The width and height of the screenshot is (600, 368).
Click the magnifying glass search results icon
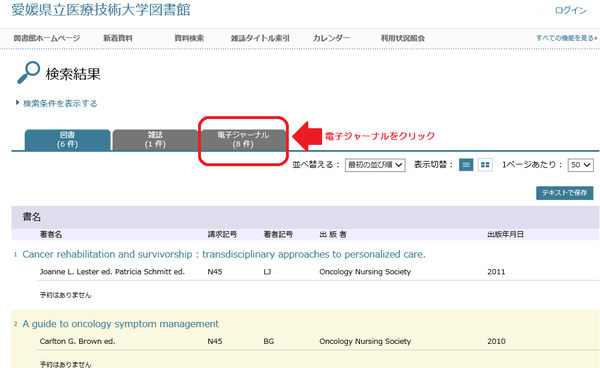point(28,72)
